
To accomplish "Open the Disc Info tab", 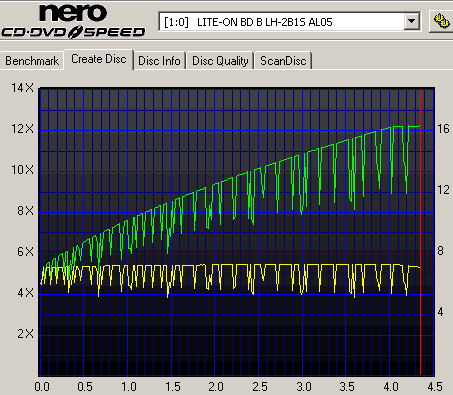I will [159, 61].
